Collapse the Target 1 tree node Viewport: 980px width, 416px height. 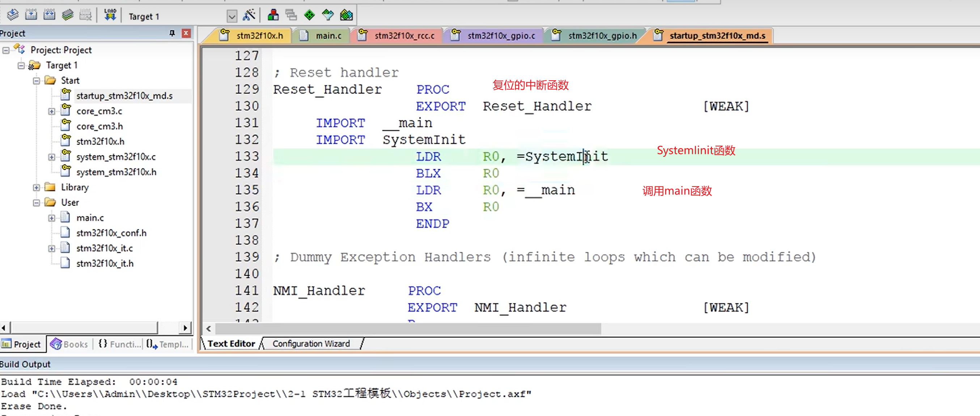click(21, 65)
